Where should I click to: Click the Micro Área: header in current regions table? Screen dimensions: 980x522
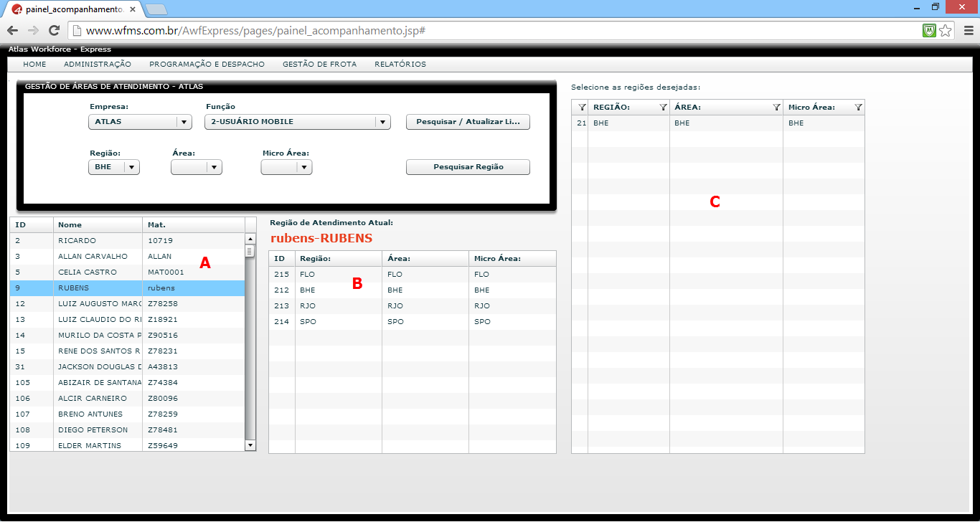[512, 259]
